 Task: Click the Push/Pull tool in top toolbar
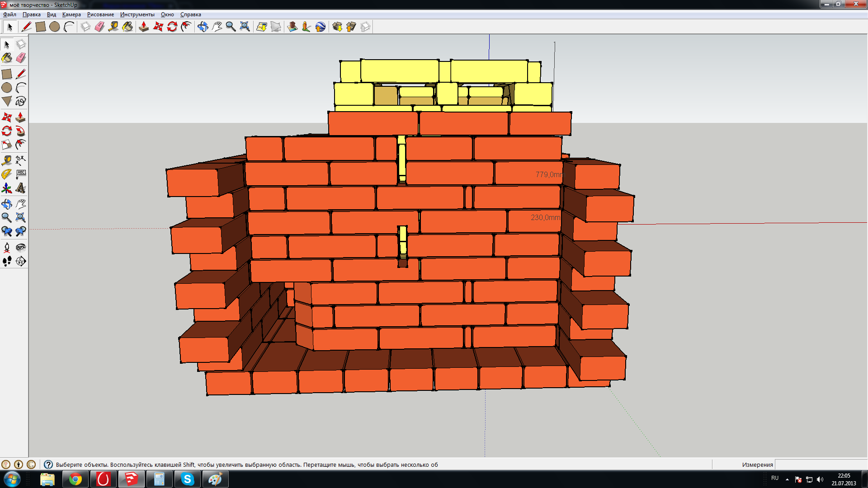[144, 27]
